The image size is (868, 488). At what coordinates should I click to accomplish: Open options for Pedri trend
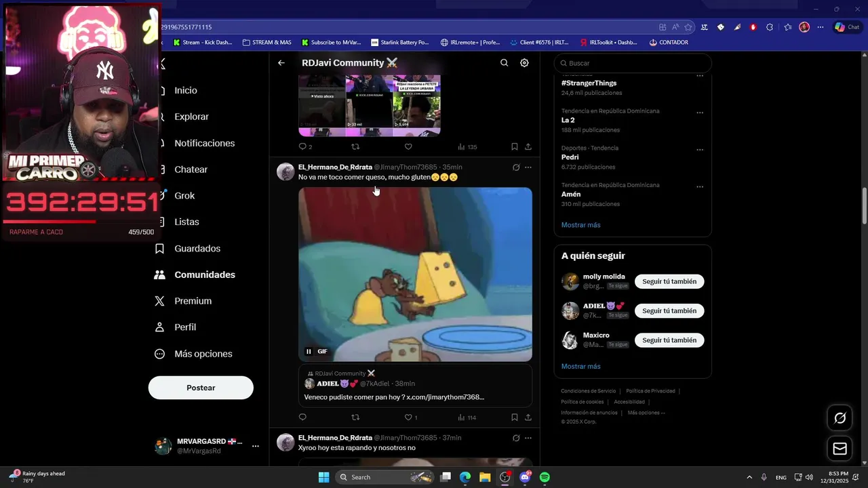(x=700, y=150)
